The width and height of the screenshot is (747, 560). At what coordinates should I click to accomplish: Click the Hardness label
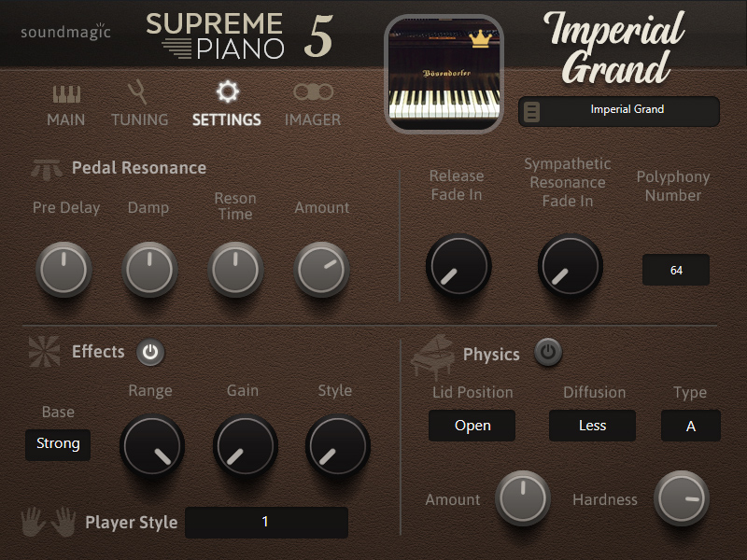click(x=605, y=499)
